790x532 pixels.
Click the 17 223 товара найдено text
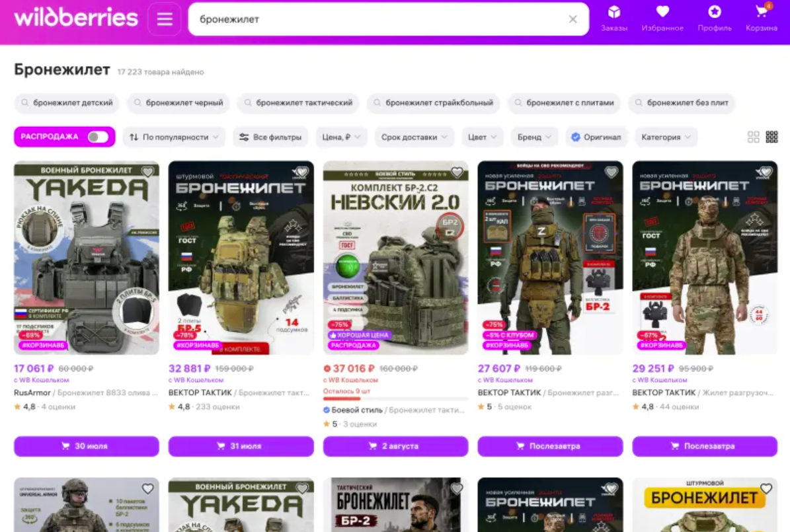tap(161, 72)
